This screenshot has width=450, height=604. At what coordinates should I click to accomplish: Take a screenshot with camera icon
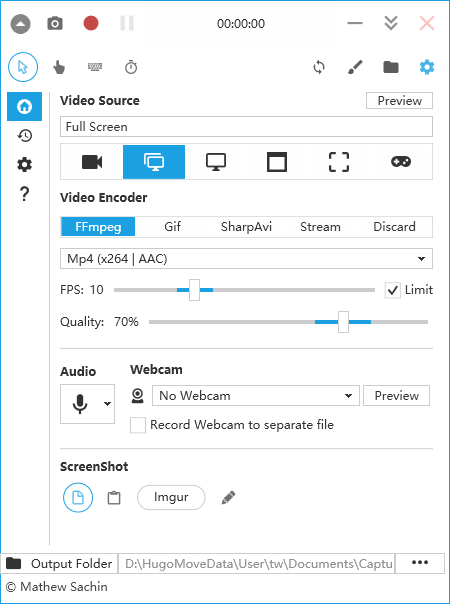(55, 23)
